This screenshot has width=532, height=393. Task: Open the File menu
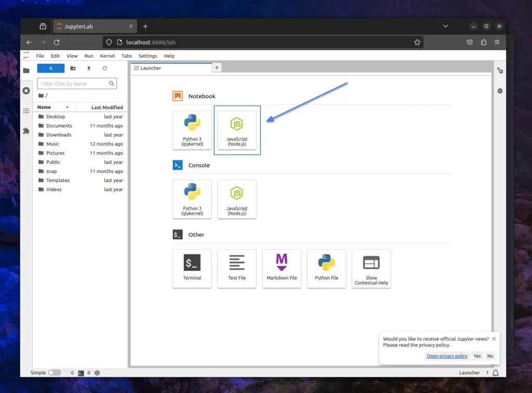click(x=40, y=56)
